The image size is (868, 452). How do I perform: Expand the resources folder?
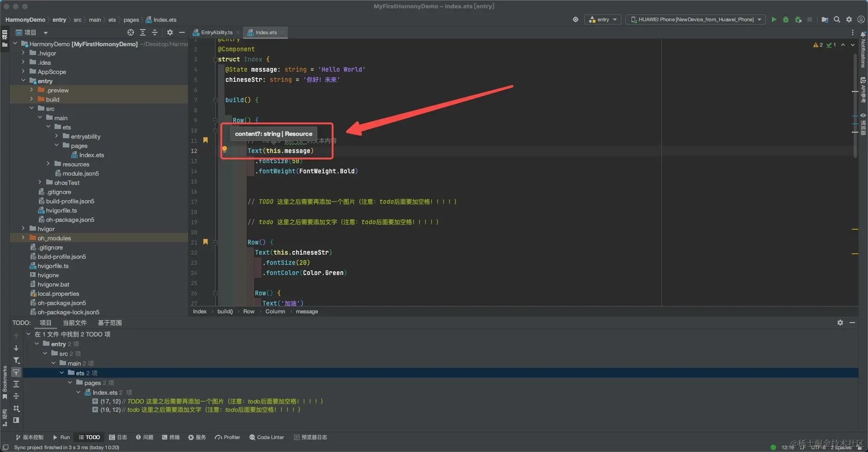[x=48, y=164]
